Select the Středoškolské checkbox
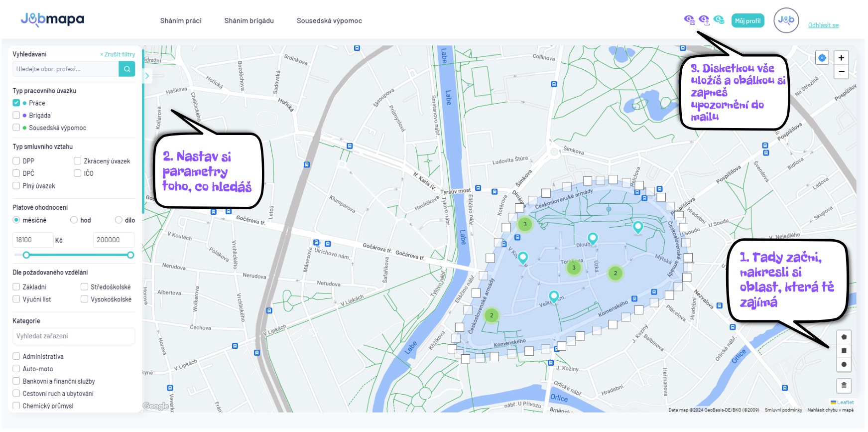 (x=85, y=287)
